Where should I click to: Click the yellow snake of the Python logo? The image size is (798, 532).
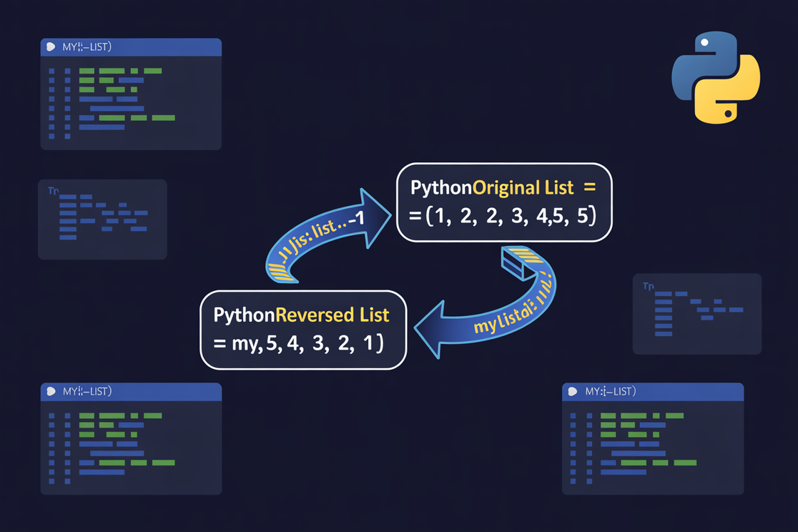728,97
